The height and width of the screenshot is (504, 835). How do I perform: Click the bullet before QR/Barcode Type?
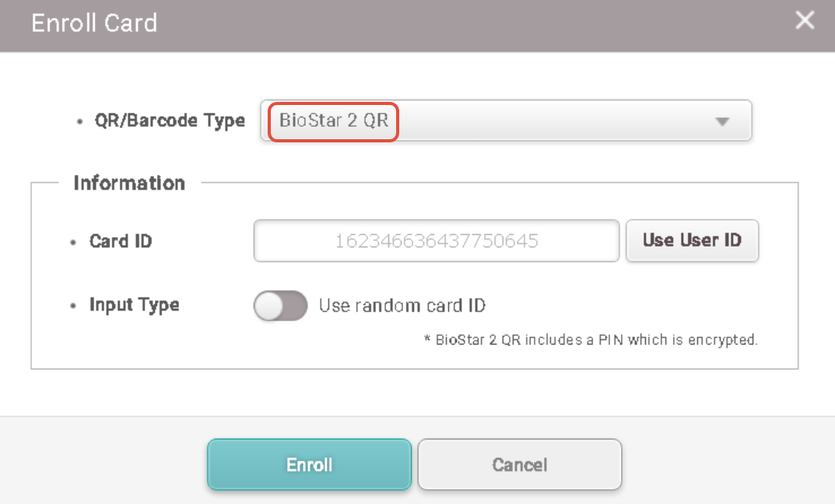81,123
